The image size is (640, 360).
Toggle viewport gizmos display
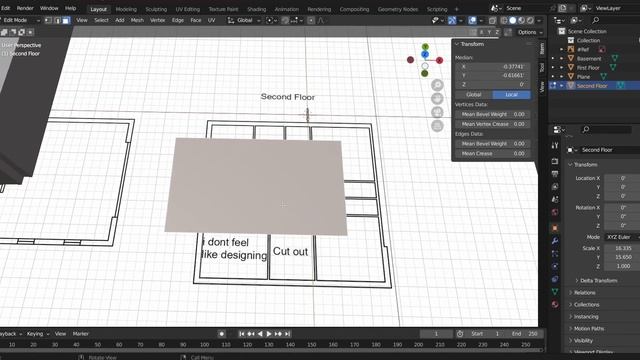click(451, 20)
